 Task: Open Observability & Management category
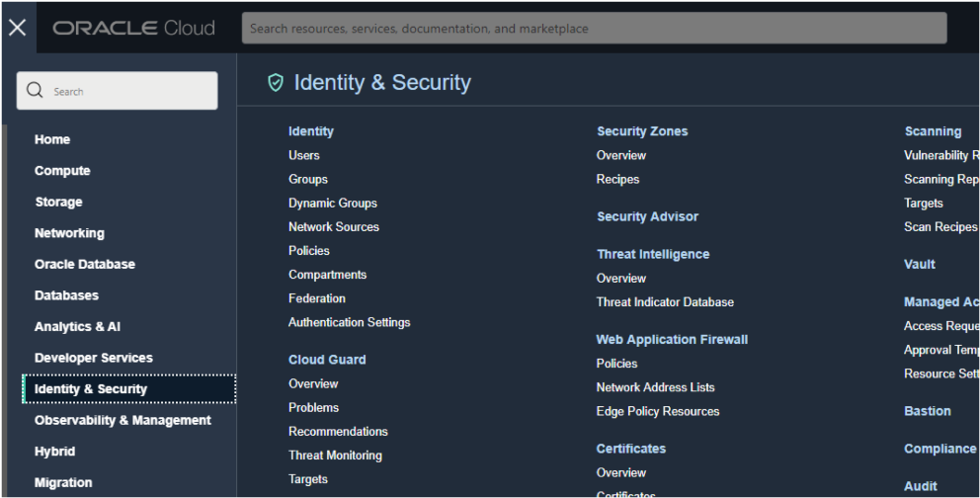(122, 421)
